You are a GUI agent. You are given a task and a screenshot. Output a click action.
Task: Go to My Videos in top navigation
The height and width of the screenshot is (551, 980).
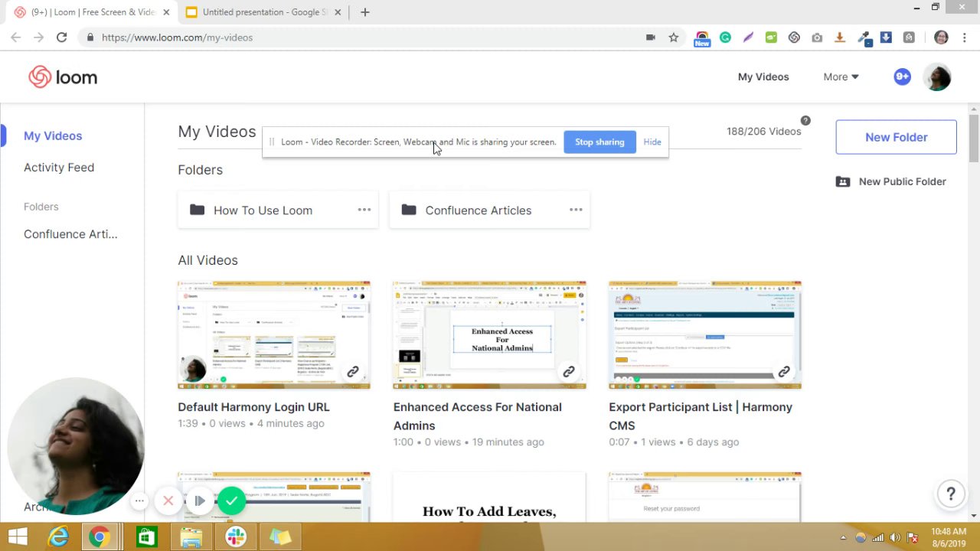click(763, 77)
